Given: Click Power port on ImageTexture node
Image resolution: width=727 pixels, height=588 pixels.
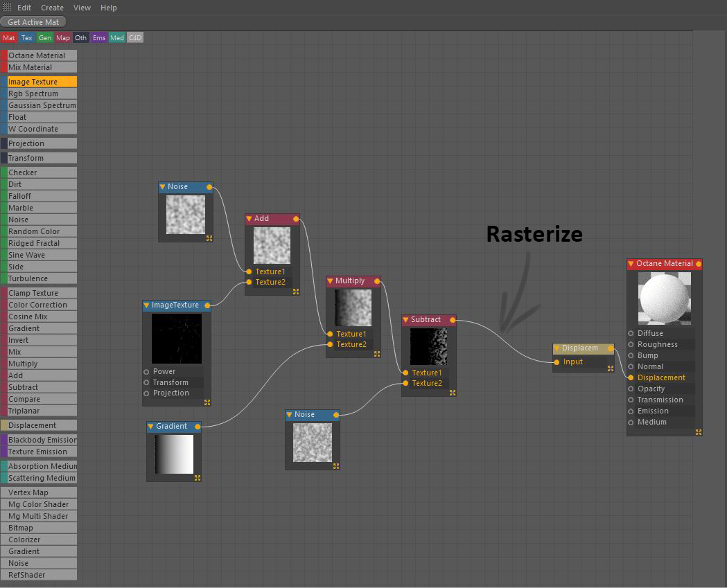Looking at the screenshot, I should click(146, 372).
